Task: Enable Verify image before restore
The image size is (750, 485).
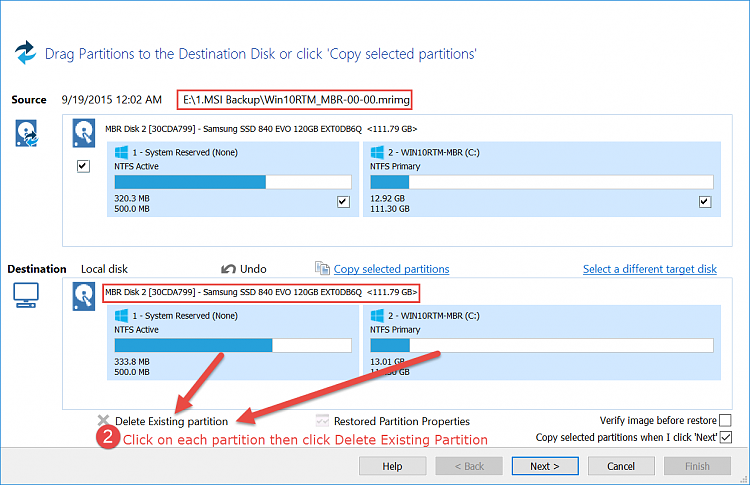Action: [x=726, y=420]
